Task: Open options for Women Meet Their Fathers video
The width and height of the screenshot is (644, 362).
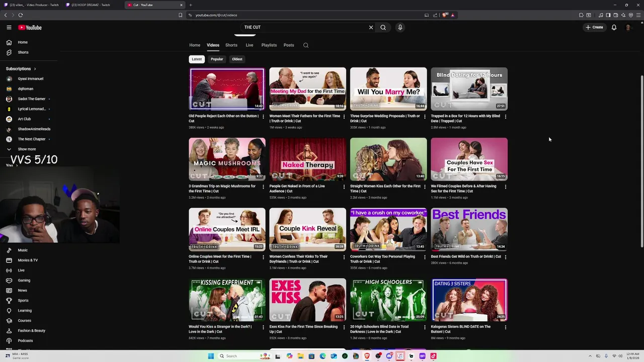Action: (x=344, y=117)
